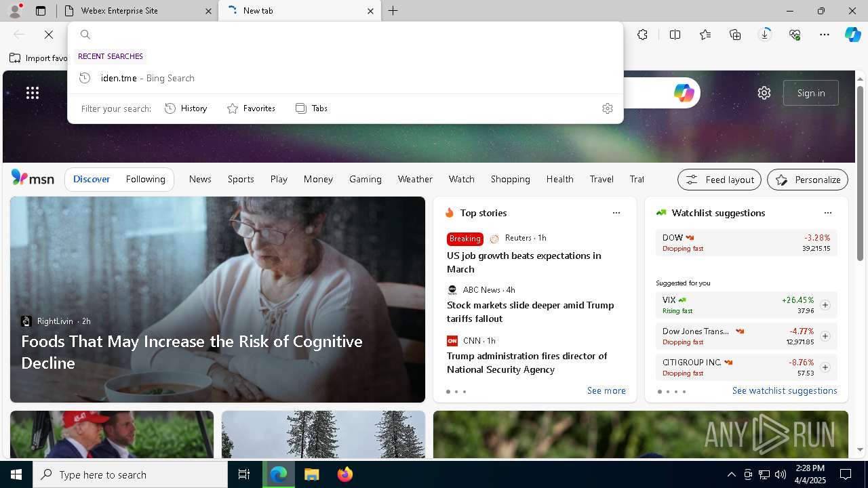
Task: Open the Health category
Action: click(560, 179)
